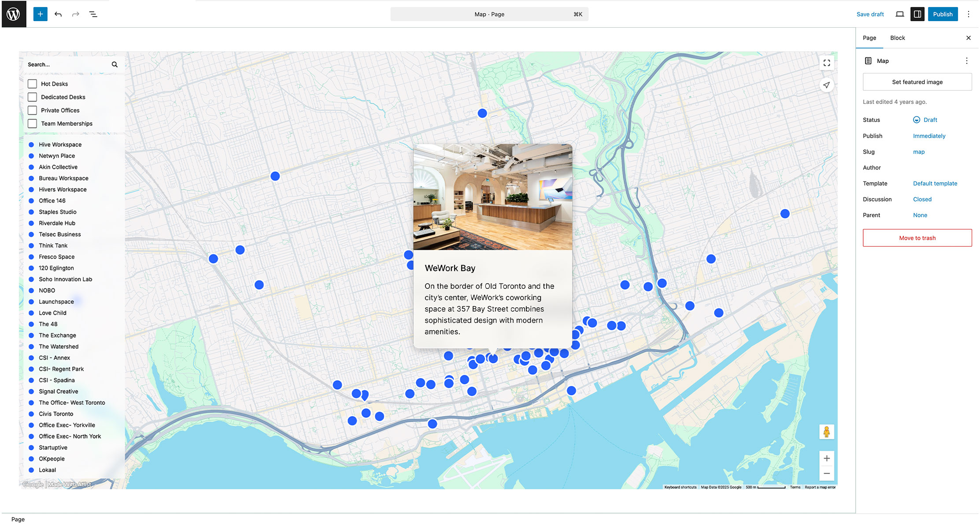980x524 pixels.
Task: Open the block inserter plus button
Action: click(40, 14)
